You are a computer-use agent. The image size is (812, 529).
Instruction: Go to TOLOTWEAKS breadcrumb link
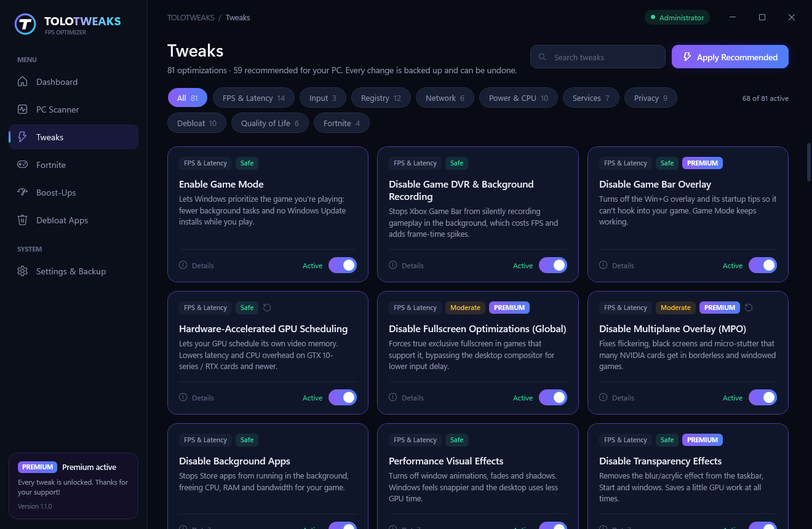point(191,18)
